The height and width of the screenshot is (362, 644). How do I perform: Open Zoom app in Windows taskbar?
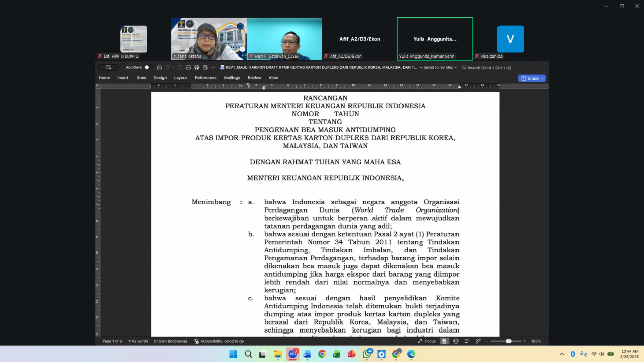[x=292, y=354]
